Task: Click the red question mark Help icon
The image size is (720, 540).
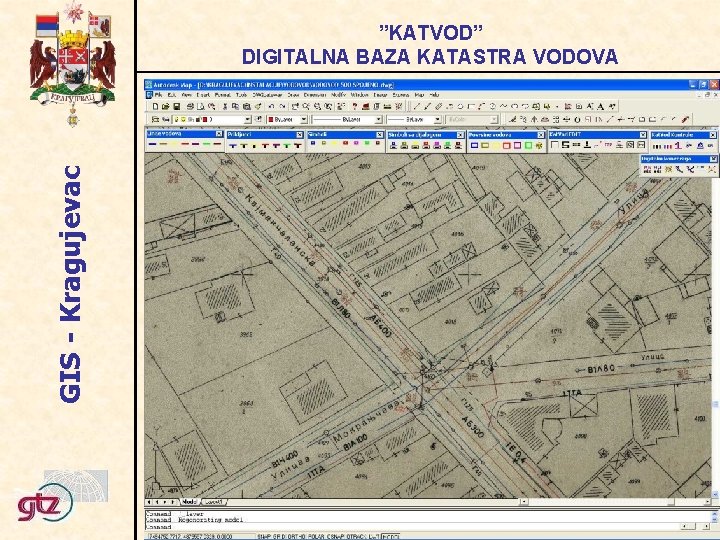Action: tap(355, 107)
